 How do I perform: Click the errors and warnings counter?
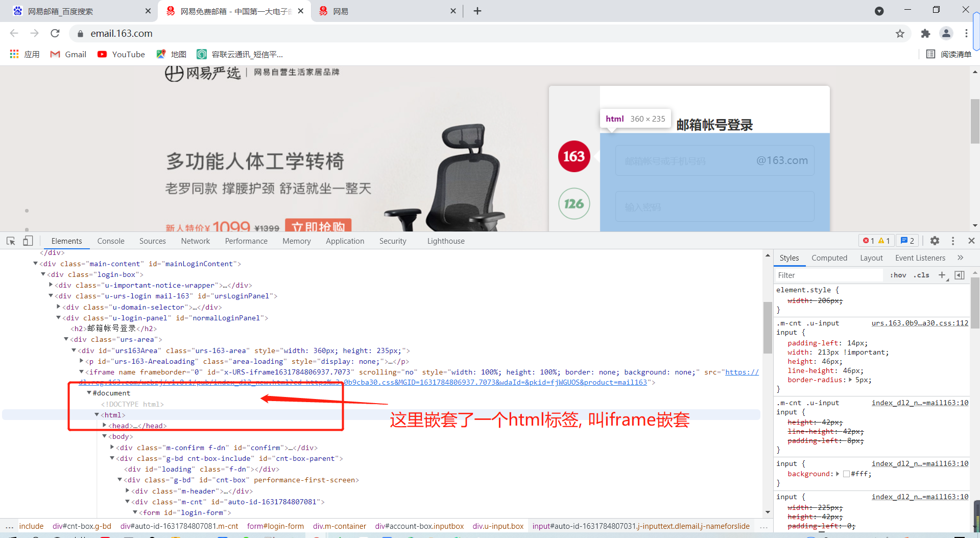pyautogui.click(x=876, y=241)
